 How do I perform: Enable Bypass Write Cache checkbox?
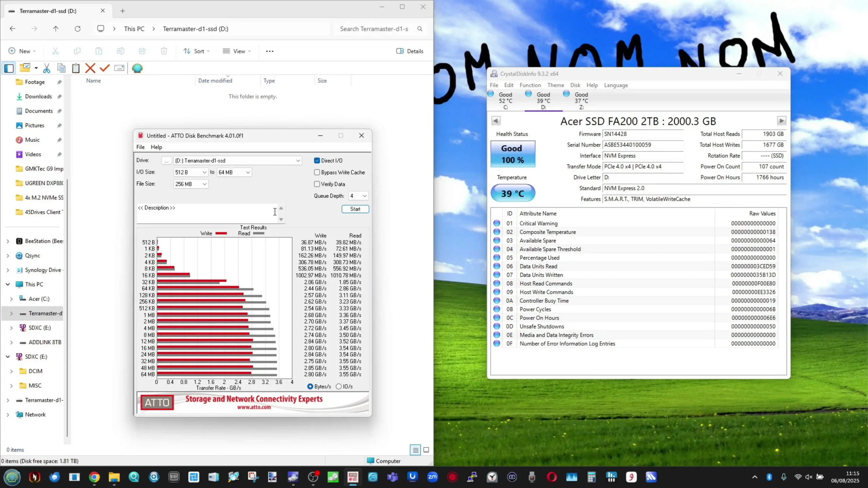[x=317, y=172]
